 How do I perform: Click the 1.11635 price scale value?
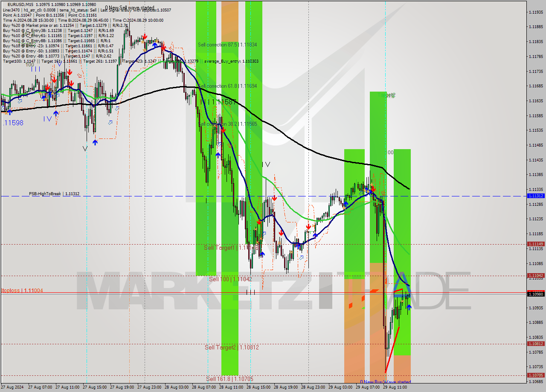point(536,101)
